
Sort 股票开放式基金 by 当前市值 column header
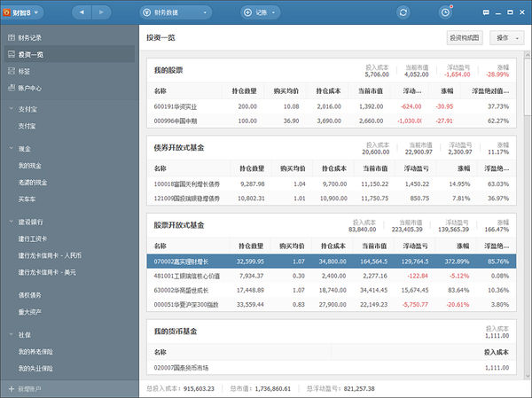point(374,246)
